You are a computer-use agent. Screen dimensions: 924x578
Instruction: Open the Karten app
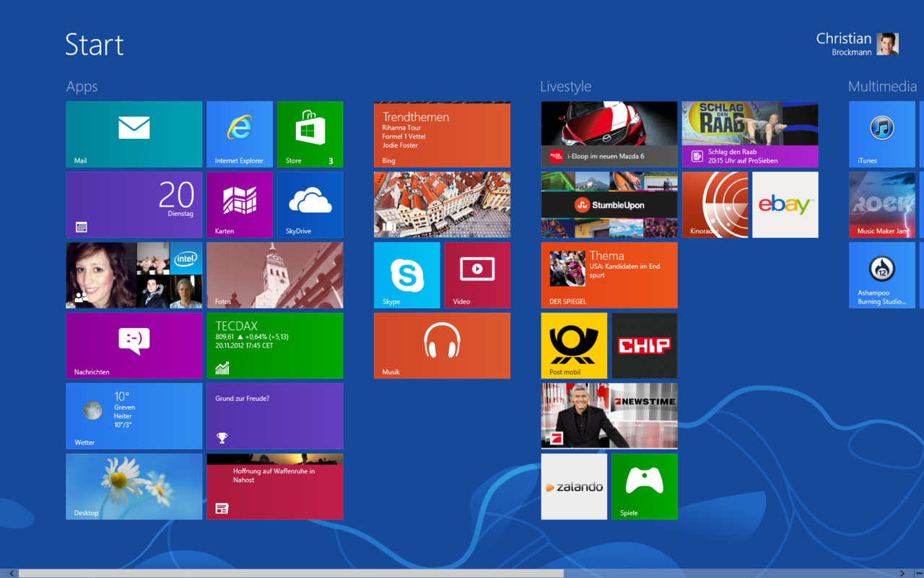pyautogui.click(x=239, y=204)
